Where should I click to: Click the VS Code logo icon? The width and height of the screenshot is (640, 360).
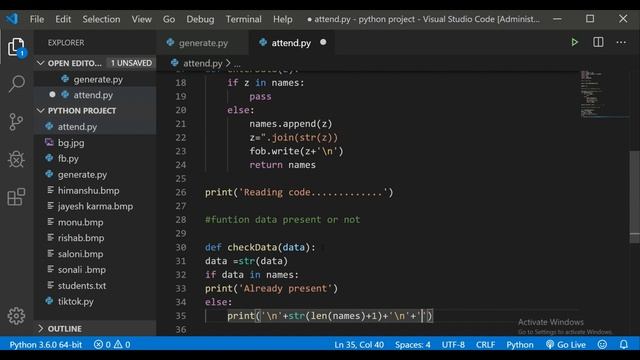12,19
